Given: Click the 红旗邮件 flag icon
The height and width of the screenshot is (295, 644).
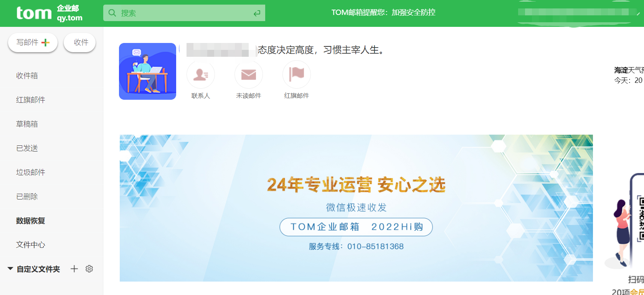Looking at the screenshot, I should tap(297, 74).
